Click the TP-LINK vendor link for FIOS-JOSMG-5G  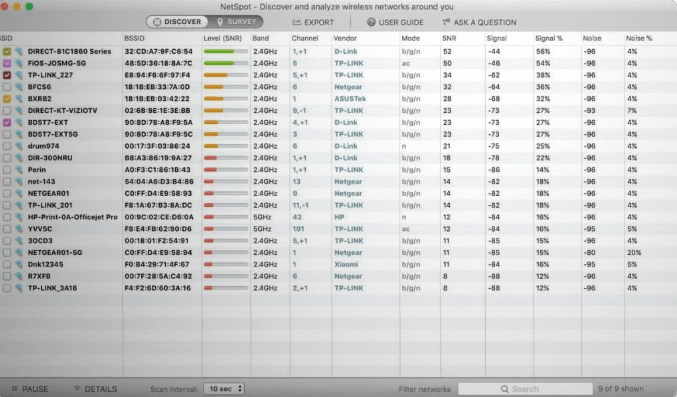coord(348,63)
